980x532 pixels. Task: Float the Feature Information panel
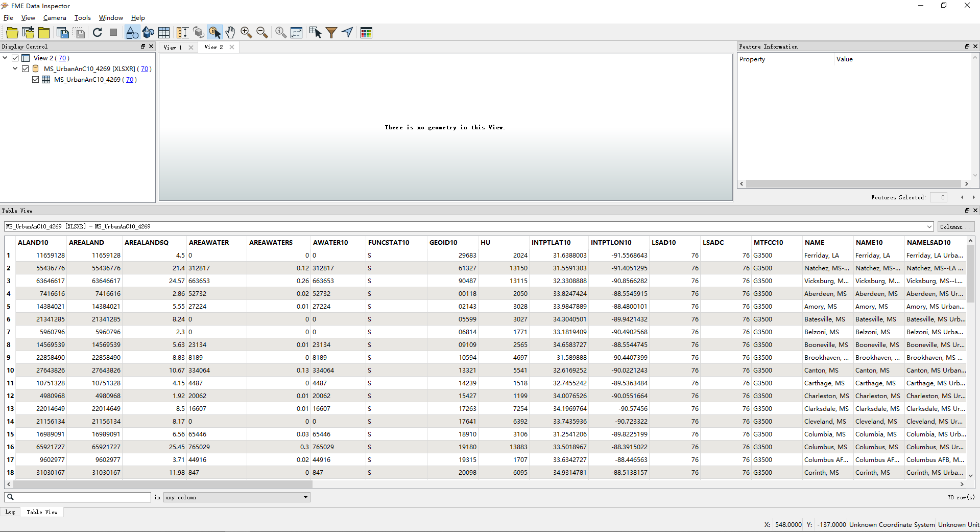pos(967,46)
